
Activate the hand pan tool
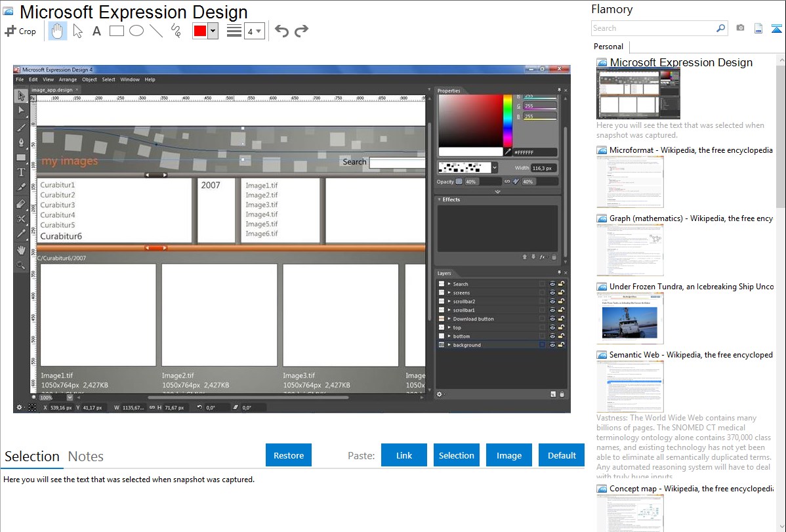tap(58, 31)
